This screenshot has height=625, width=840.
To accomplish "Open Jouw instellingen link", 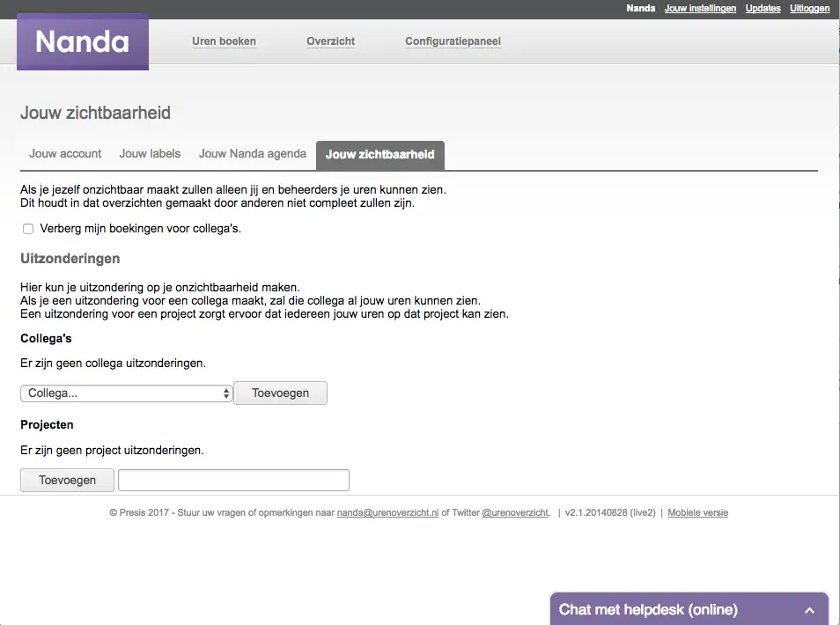I will tap(700, 8).
